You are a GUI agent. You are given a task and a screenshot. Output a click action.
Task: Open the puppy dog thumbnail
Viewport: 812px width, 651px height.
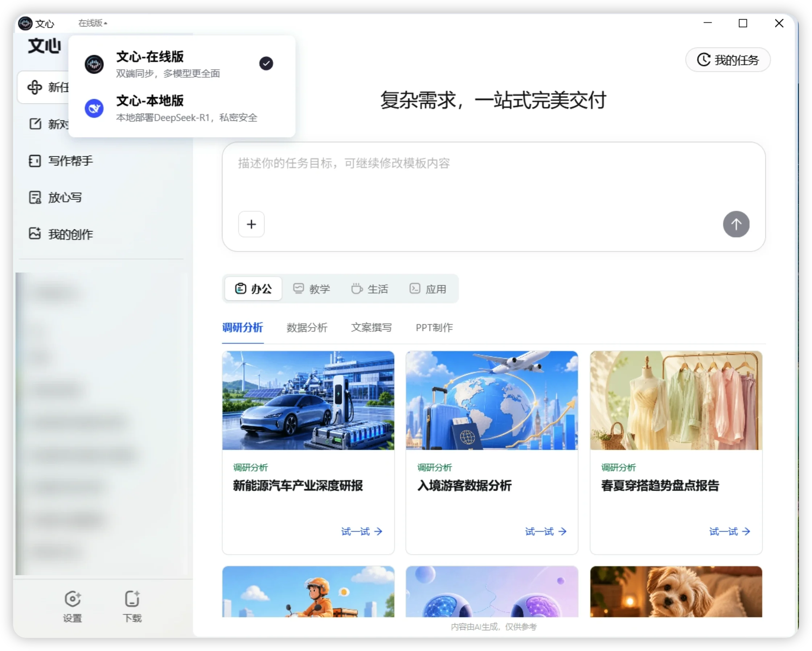[676, 591]
